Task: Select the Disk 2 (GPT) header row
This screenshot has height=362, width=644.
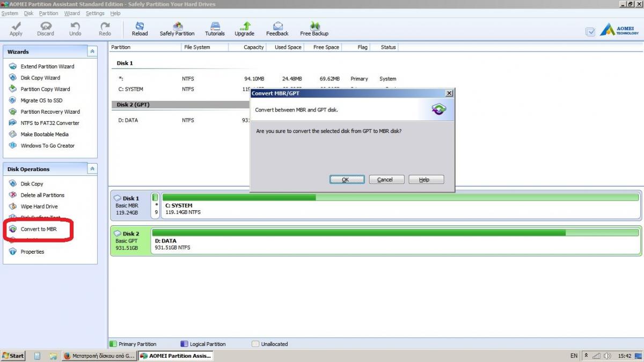Action: tap(180, 105)
